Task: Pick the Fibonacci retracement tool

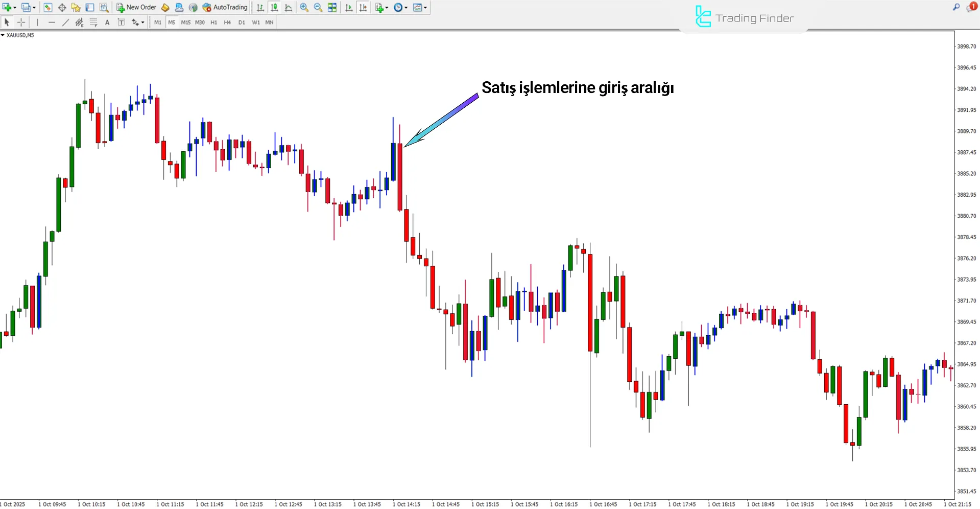Action: click(93, 22)
